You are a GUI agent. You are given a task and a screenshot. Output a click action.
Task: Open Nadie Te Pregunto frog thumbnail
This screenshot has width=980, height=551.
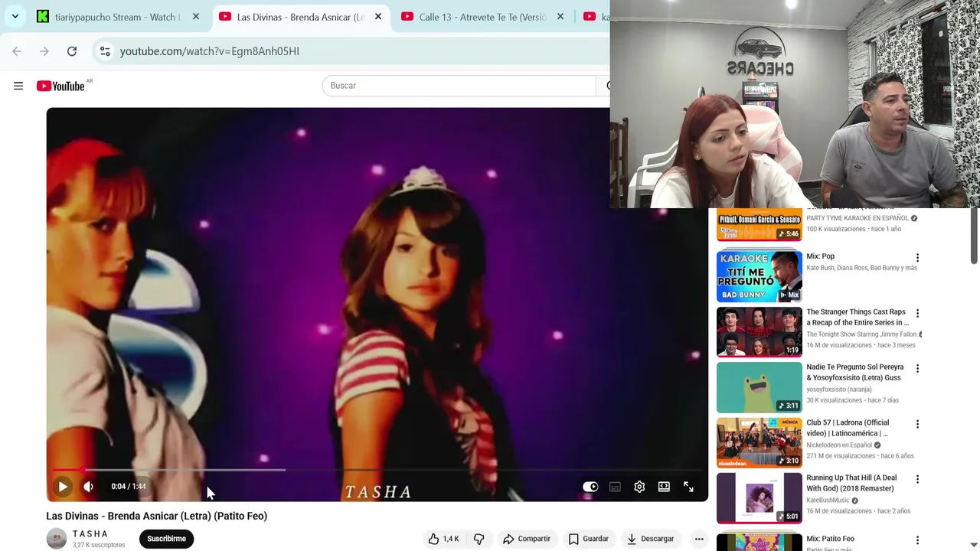(x=759, y=387)
